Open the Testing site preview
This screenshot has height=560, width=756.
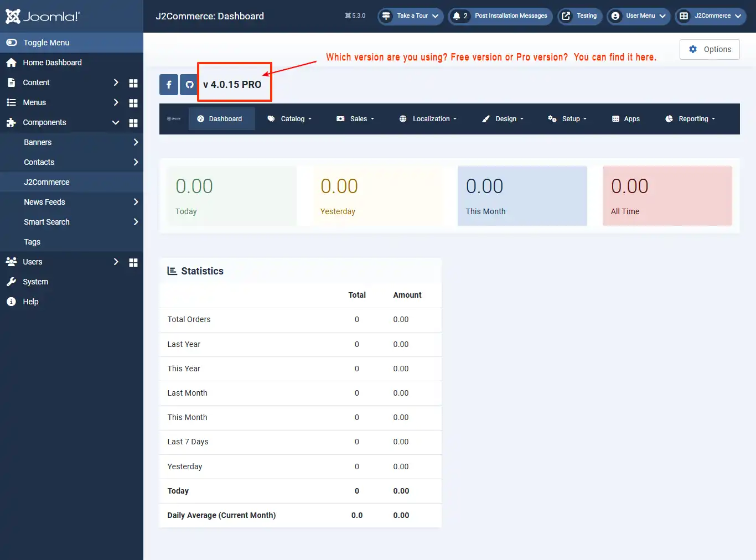click(x=580, y=16)
